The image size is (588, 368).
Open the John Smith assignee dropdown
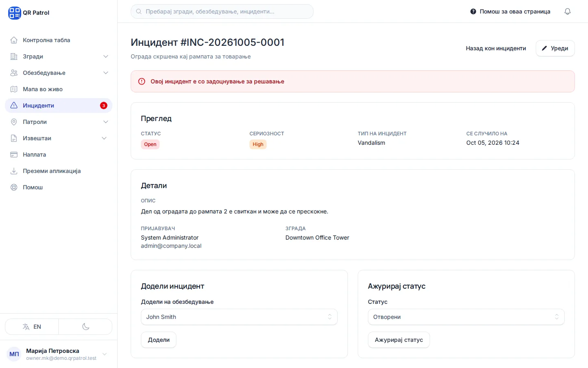(239, 317)
